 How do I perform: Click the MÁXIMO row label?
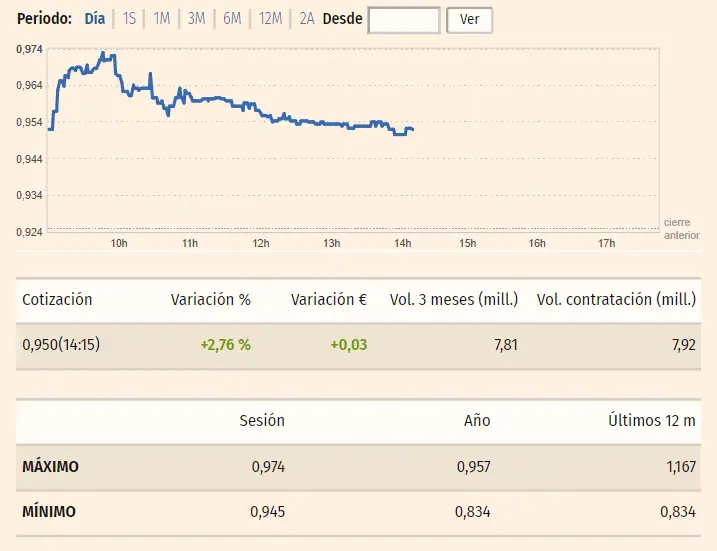(x=50, y=467)
